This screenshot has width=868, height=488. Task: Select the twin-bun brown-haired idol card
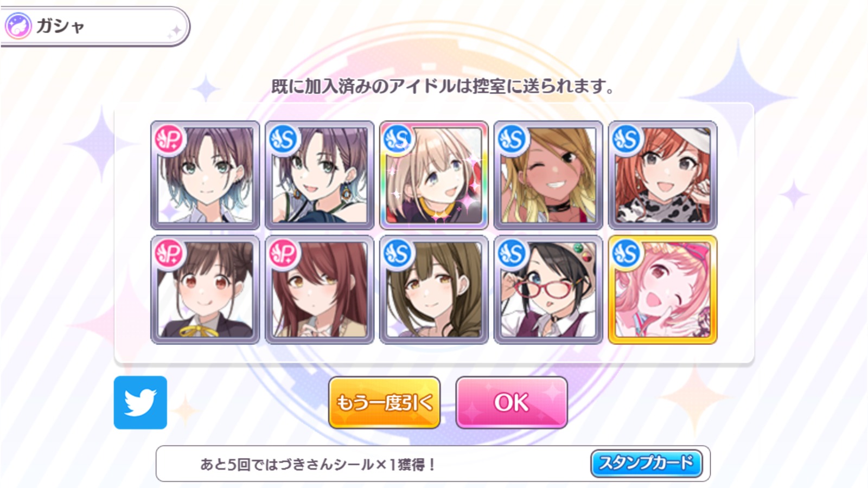pos(205,290)
